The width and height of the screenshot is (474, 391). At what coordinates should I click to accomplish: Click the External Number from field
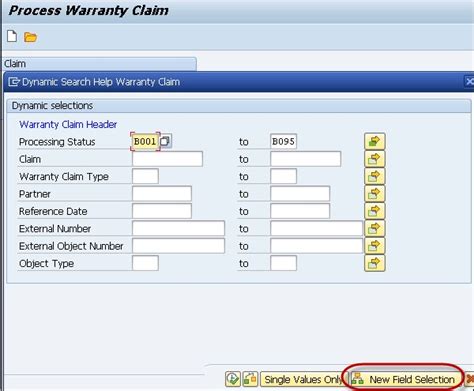(x=178, y=228)
